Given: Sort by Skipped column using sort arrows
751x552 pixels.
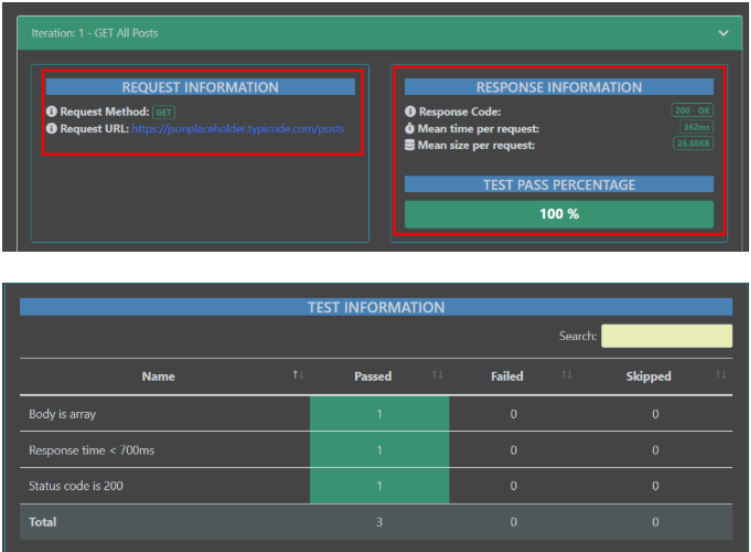Looking at the screenshot, I should point(721,375).
